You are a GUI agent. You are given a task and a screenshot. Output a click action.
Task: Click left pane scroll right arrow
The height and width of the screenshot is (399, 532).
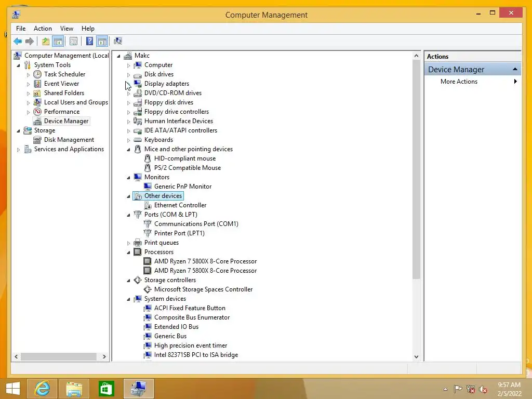(104, 356)
